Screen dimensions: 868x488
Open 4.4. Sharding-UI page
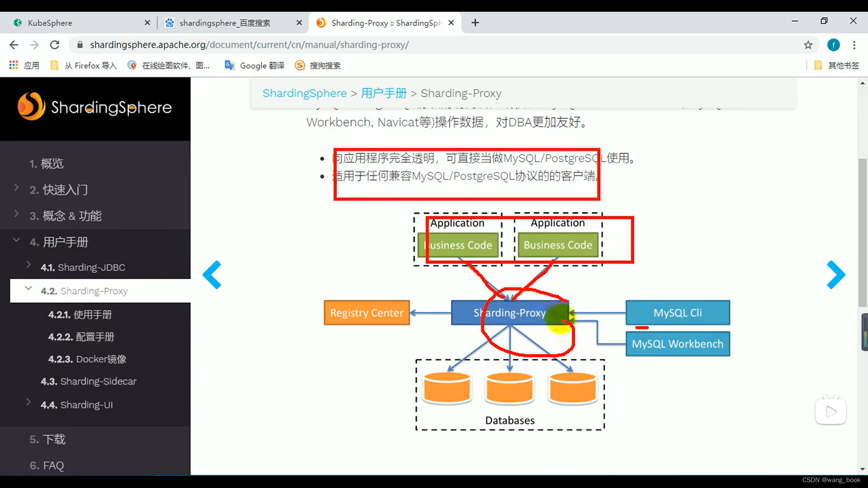click(77, 405)
